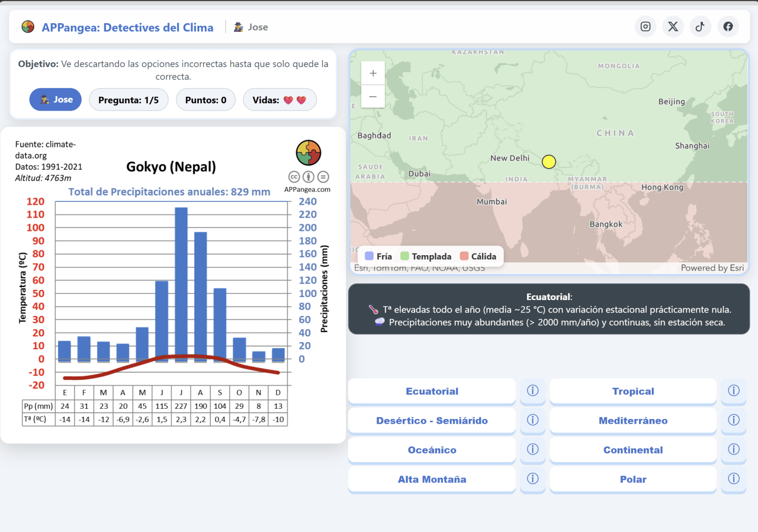Open the APPangea: Detectives del Clima title

tap(128, 28)
